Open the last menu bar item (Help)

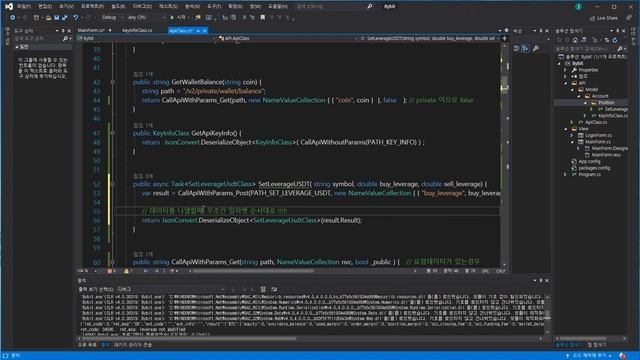click(x=278, y=6)
